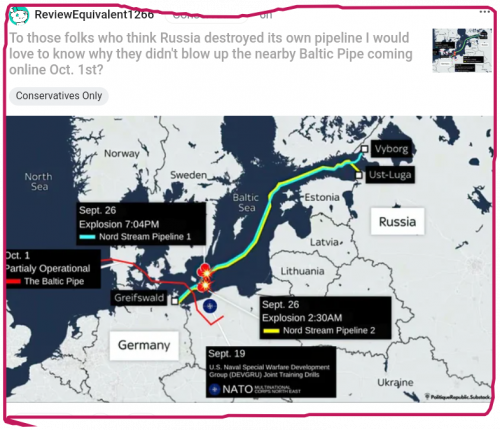Open ReviewEquivalent1266 user avatar

coord(19,16)
